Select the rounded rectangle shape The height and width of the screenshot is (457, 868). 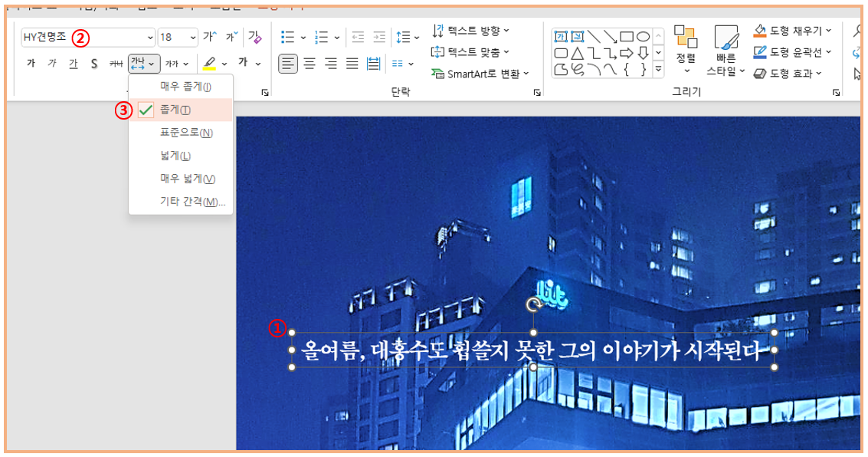pyautogui.click(x=561, y=53)
